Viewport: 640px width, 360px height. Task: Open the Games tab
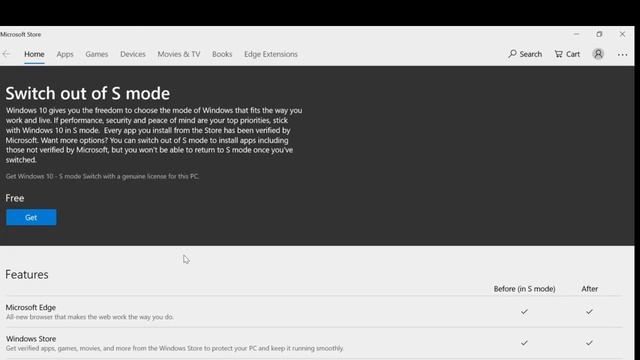[97, 54]
